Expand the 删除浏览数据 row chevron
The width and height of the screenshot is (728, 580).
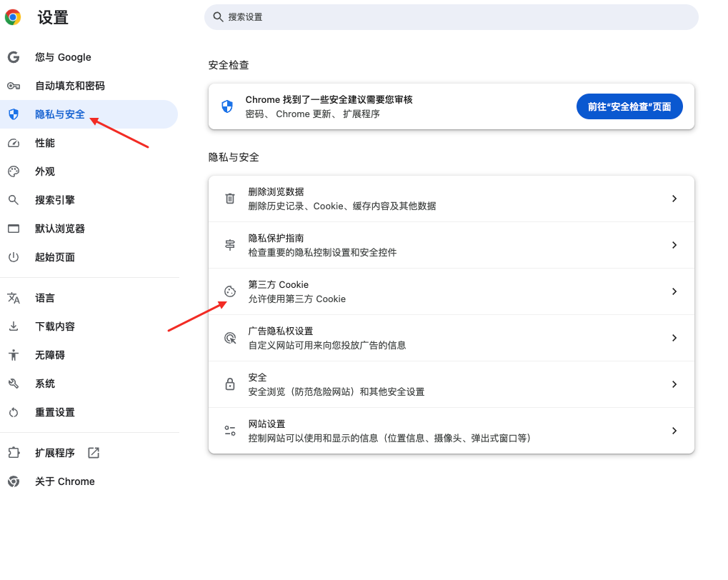674,198
